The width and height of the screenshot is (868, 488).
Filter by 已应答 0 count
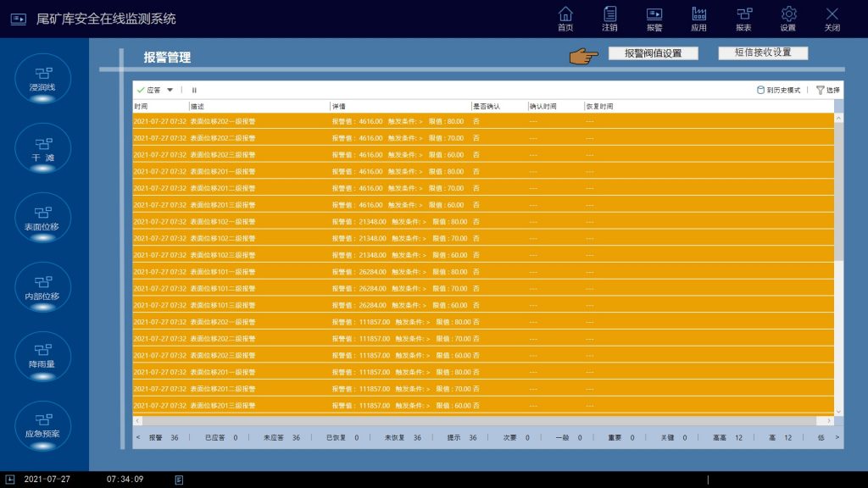pos(221,438)
